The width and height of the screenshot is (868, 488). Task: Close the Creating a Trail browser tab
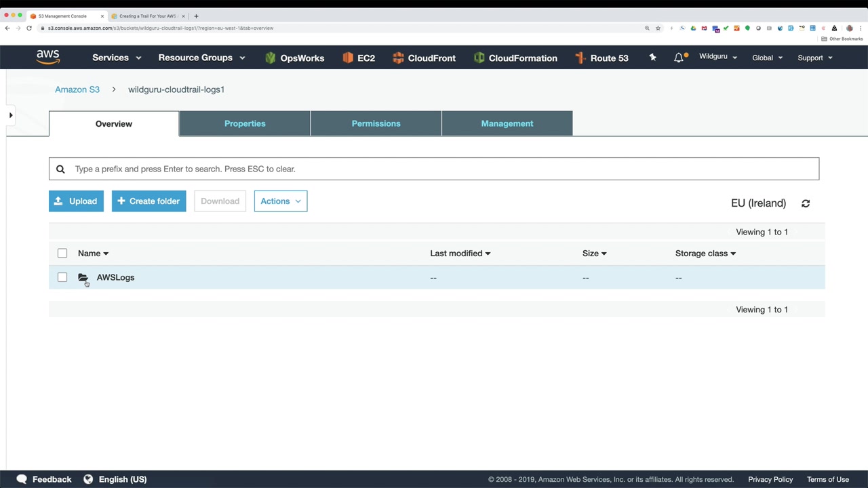coord(183,16)
